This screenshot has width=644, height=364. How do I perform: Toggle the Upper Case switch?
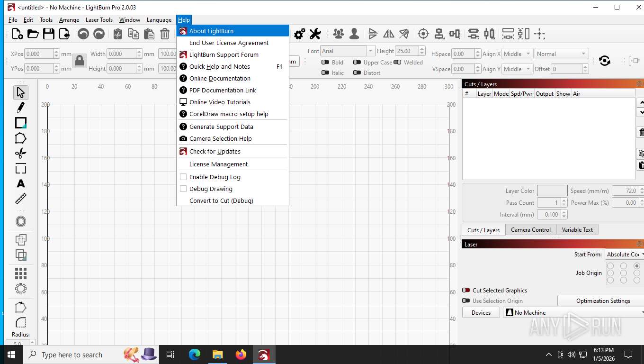tap(357, 62)
